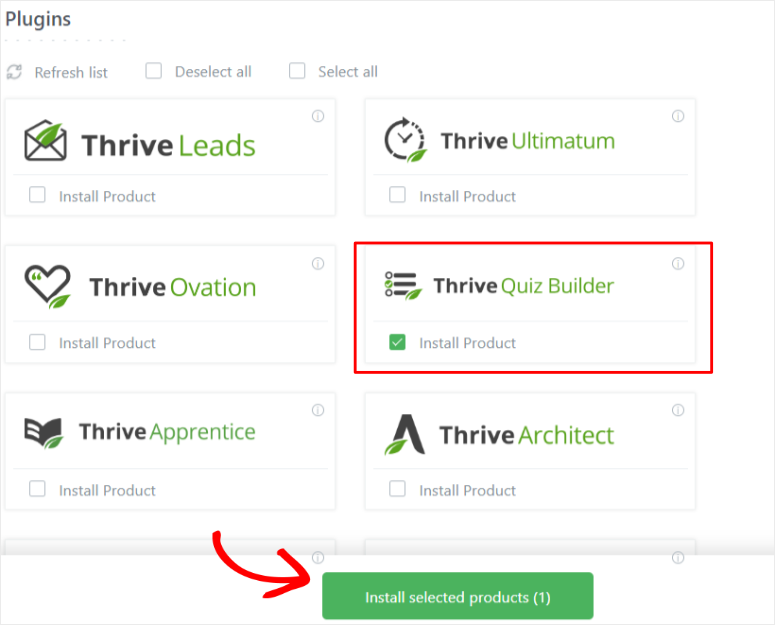Image resolution: width=775 pixels, height=625 pixels.
Task: Click the Thrive Apprentice book logo
Action: click(44, 433)
